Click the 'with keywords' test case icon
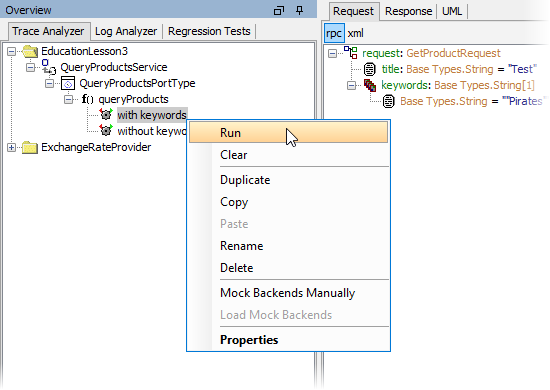The width and height of the screenshot is (550, 390). [106, 115]
